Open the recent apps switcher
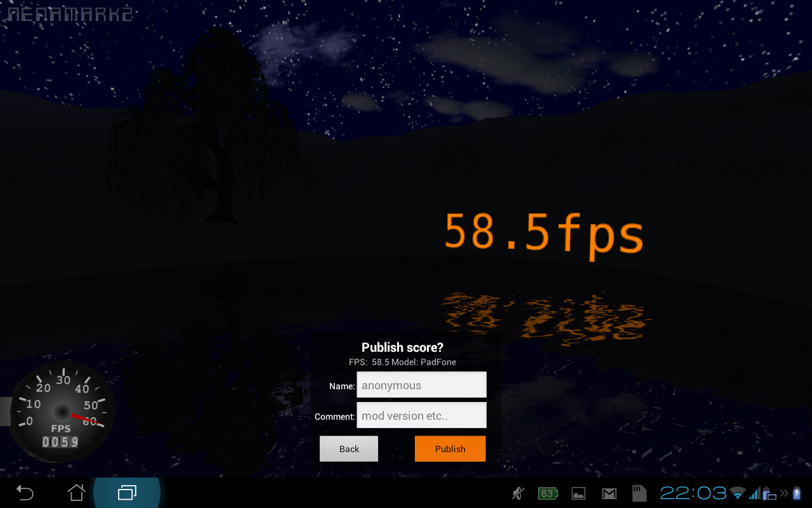 [127, 493]
